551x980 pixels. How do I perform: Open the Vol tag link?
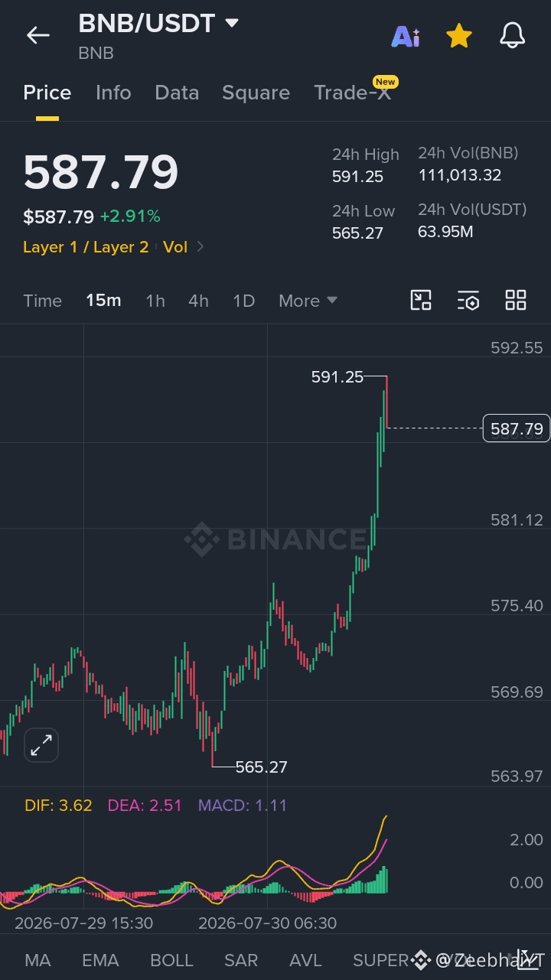tap(175, 246)
